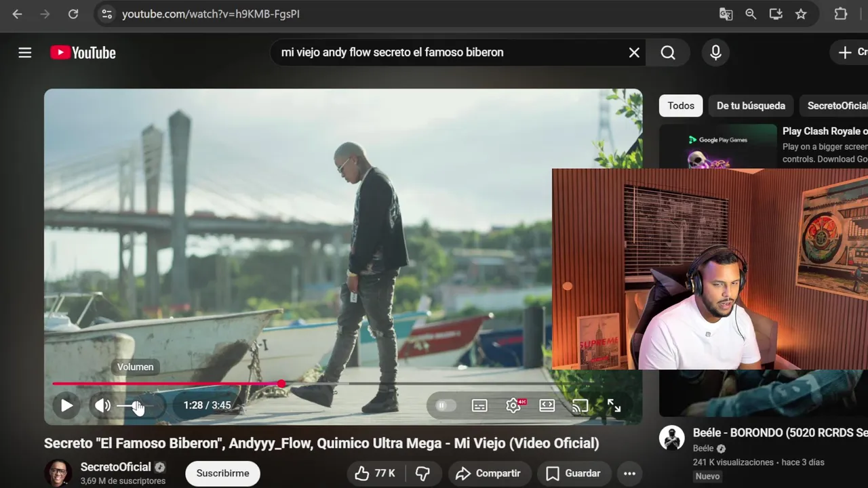Click the 1:28 / 3:45 time display
The height and width of the screenshot is (488, 868).
click(207, 405)
